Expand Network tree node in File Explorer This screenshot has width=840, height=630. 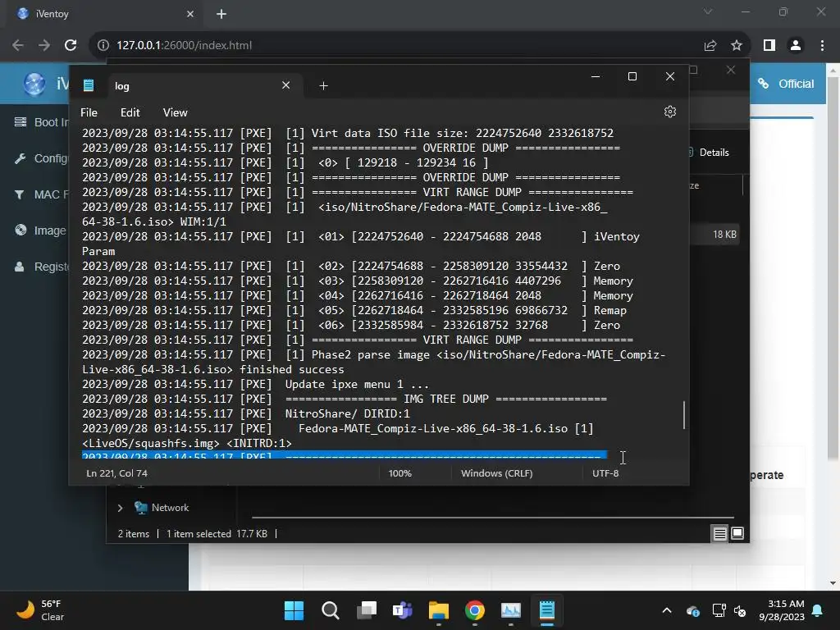pyautogui.click(x=120, y=508)
